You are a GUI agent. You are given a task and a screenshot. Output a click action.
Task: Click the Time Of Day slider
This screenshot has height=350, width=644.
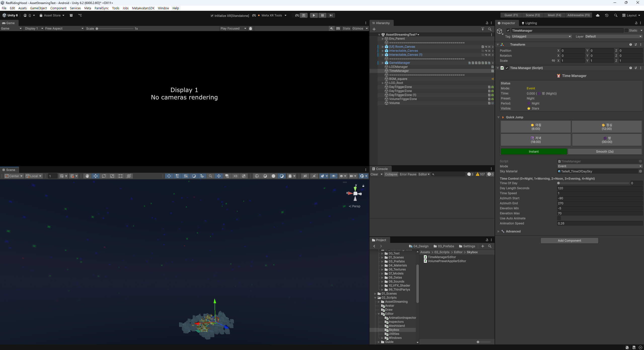(593, 183)
